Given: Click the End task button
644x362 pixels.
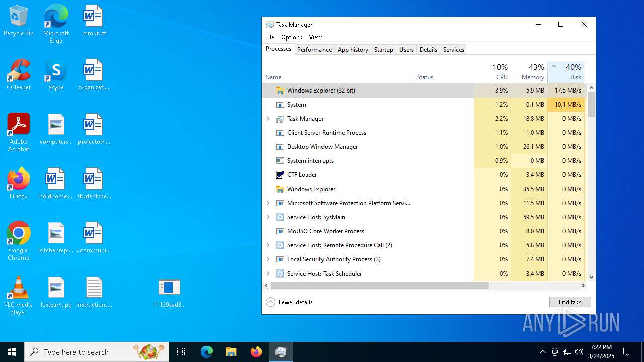Looking at the screenshot, I should pyautogui.click(x=570, y=302).
